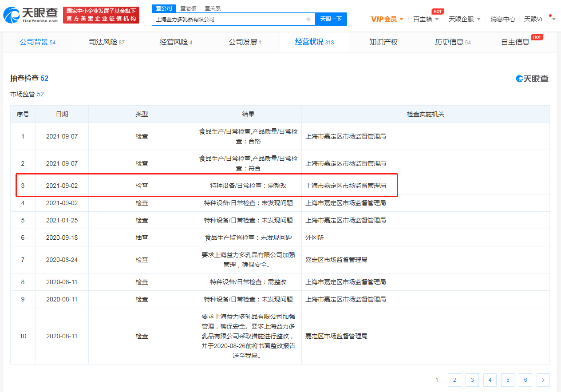Open the 百宝箱 dropdown menu
561x392 pixels.
tap(426, 19)
